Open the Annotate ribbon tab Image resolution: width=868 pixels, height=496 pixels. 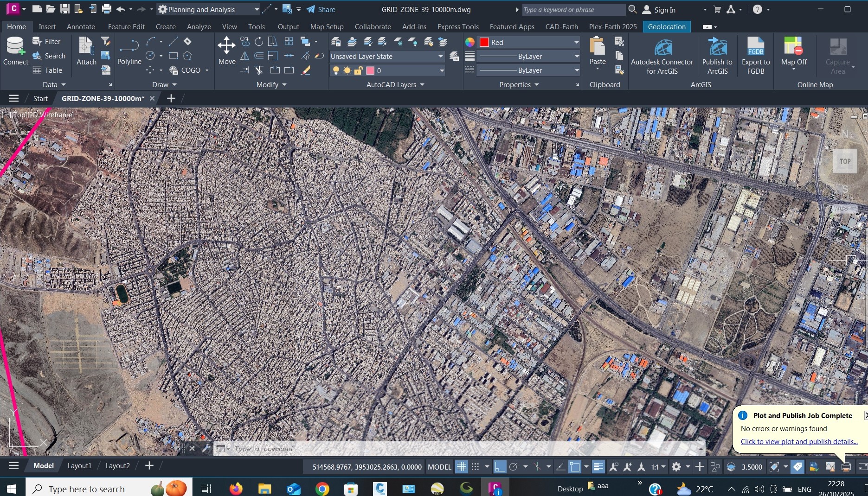[x=81, y=26]
